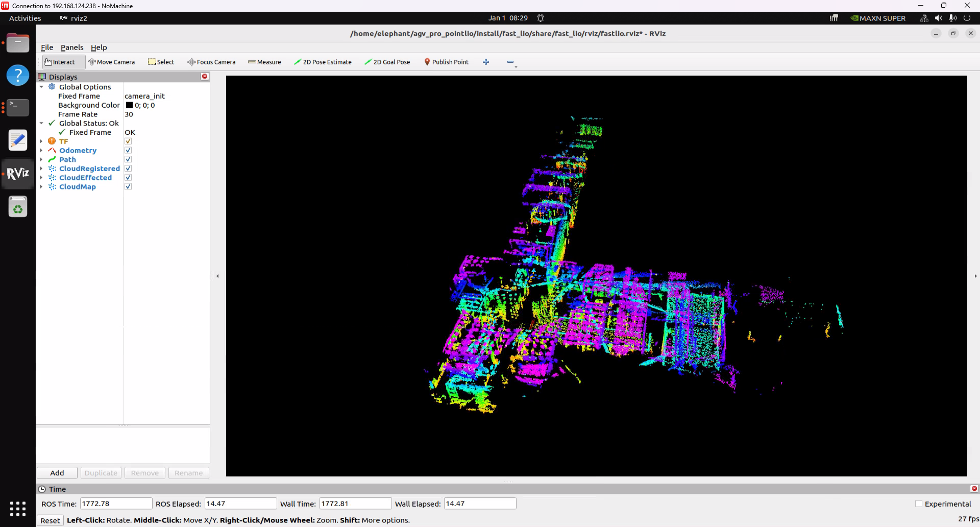Click the blue plus add-tool icon
This screenshot has width=980, height=527.
(486, 62)
